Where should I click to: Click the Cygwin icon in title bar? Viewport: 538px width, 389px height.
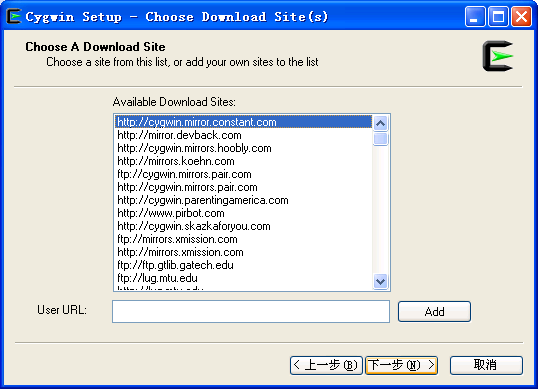tap(14, 16)
